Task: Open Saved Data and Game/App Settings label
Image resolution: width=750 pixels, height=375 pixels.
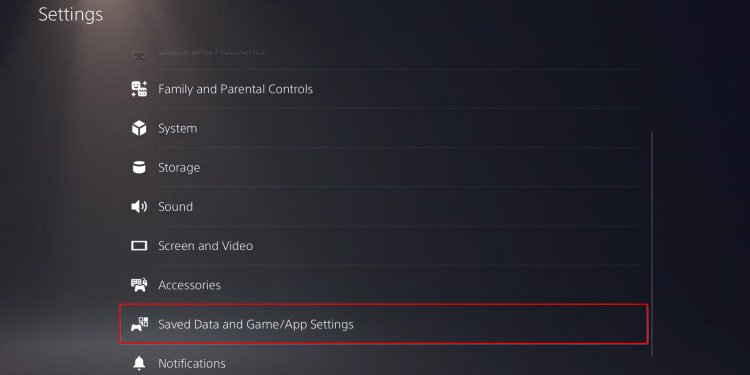Action: pos(256,324)
